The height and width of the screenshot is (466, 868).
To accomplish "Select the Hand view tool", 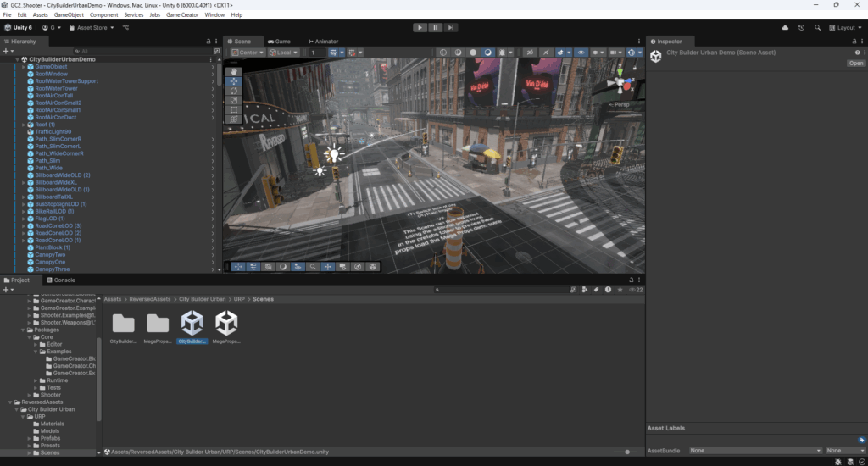I will coord(234,72).
